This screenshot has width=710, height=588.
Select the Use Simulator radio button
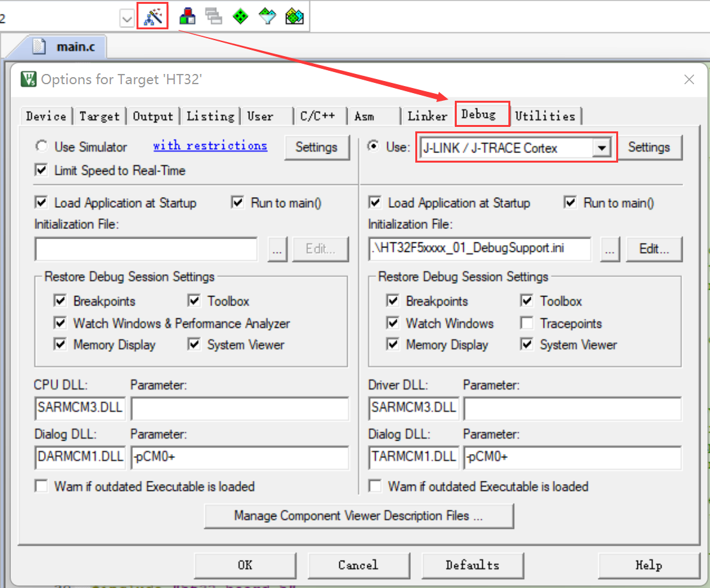point(42,147)
